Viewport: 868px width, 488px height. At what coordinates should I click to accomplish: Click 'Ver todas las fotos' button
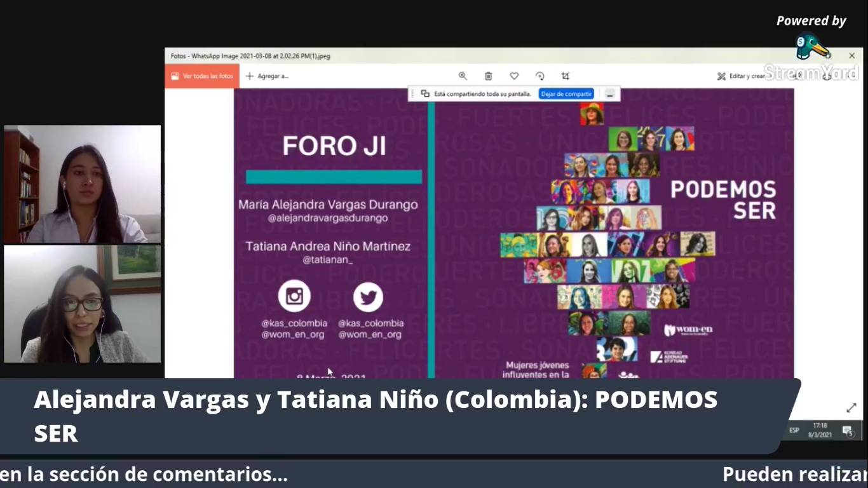point(202,76)
